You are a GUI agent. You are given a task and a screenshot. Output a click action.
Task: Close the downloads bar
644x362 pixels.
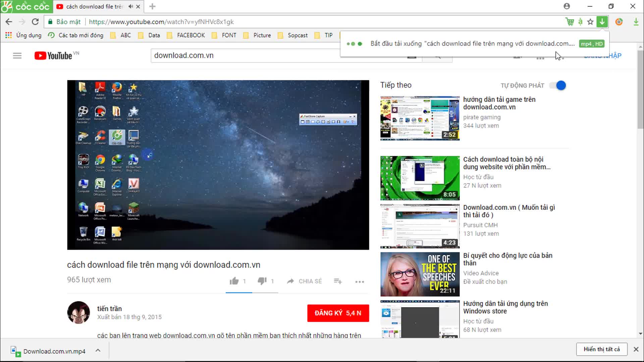coord(636,349)
